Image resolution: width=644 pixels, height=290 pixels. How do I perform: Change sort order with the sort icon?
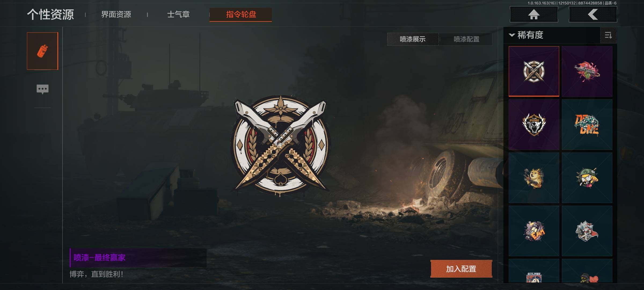[x=608, y=35]
